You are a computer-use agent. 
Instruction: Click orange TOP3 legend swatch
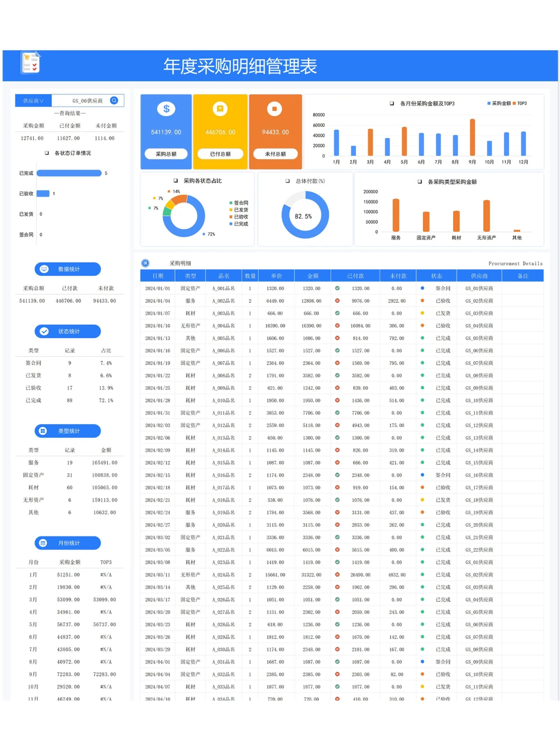(514, 104)
